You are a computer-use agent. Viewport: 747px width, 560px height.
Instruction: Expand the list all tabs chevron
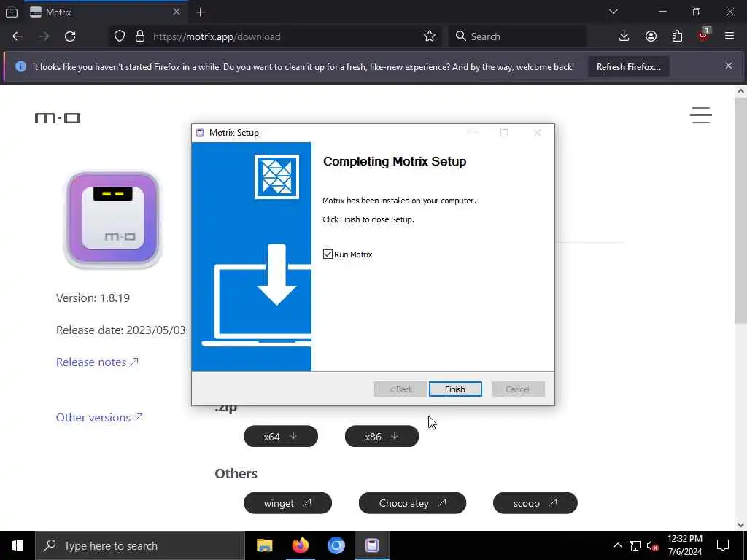point(614,12)
